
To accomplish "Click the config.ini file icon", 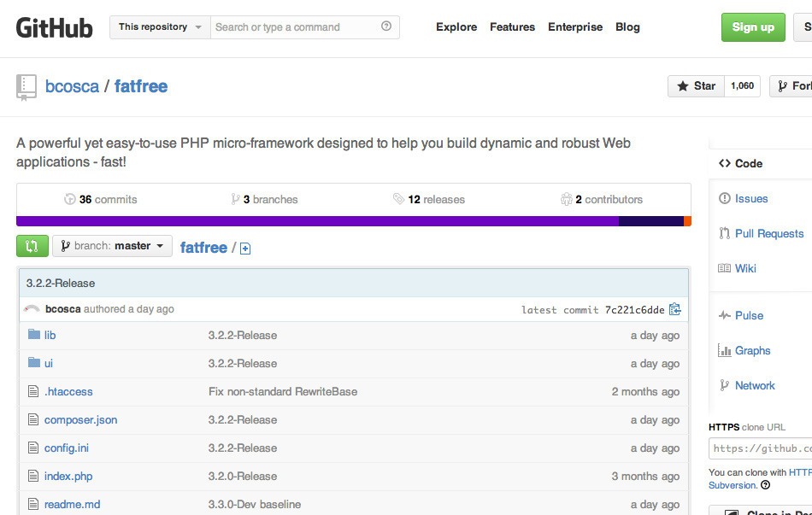I will pos(33,448).
